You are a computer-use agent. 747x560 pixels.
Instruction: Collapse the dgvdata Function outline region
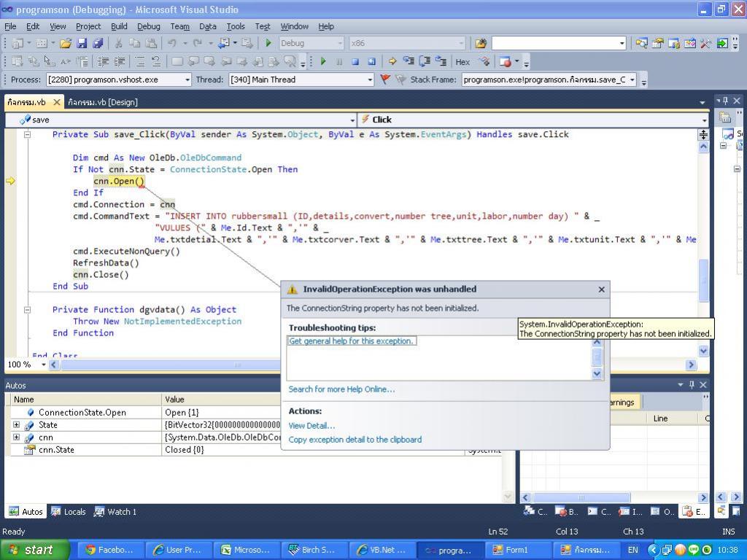coord(27,310)
